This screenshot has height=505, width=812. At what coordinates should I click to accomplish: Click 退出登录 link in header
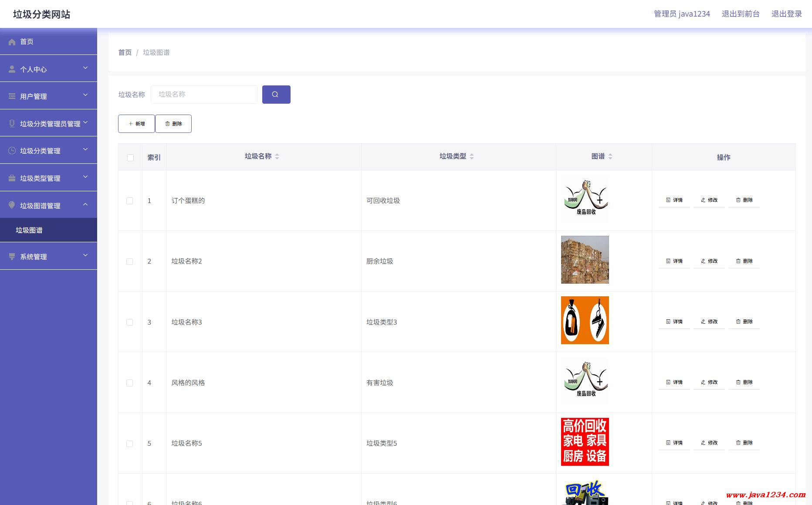coord(786,14)
